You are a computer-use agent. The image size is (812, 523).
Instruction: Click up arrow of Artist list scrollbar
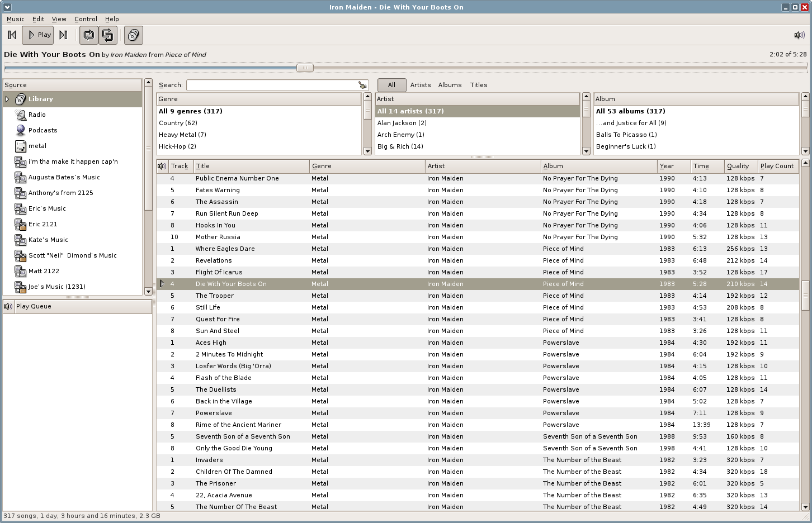(x=586, y=97)
